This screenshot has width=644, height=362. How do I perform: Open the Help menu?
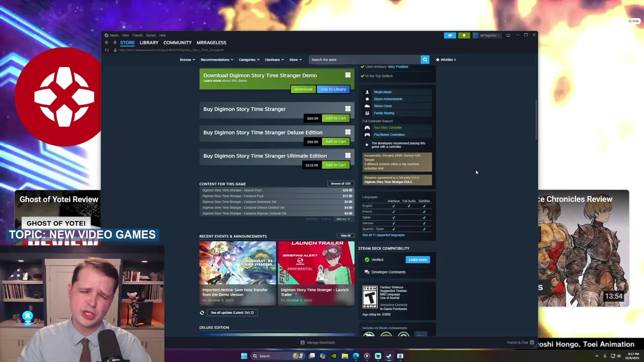pos(163,35)
